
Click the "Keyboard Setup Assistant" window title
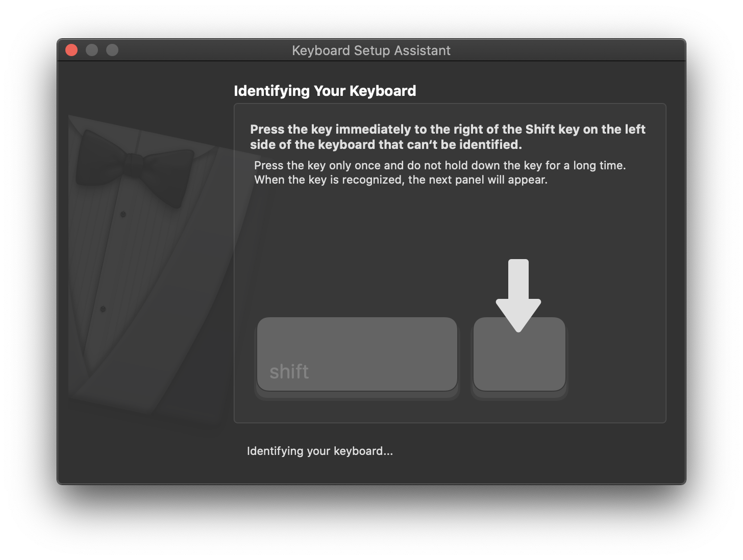click(x=371, y=50)
